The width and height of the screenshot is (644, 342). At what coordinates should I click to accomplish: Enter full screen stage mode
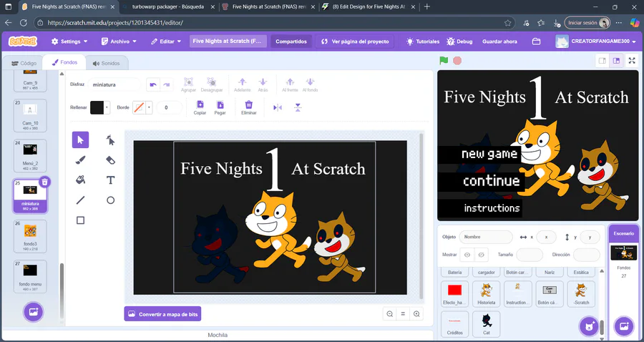coord(632,61)
